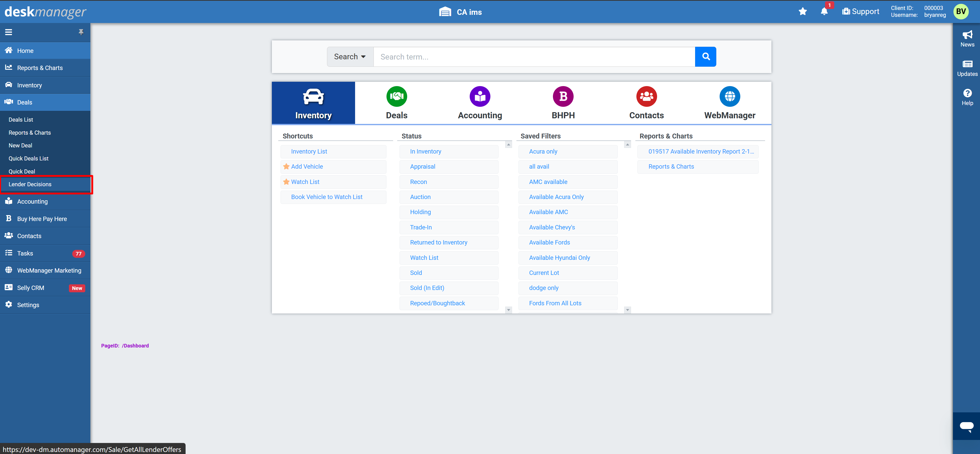Open Settings in the sidebar
The image size is (980, 454).
45,305
